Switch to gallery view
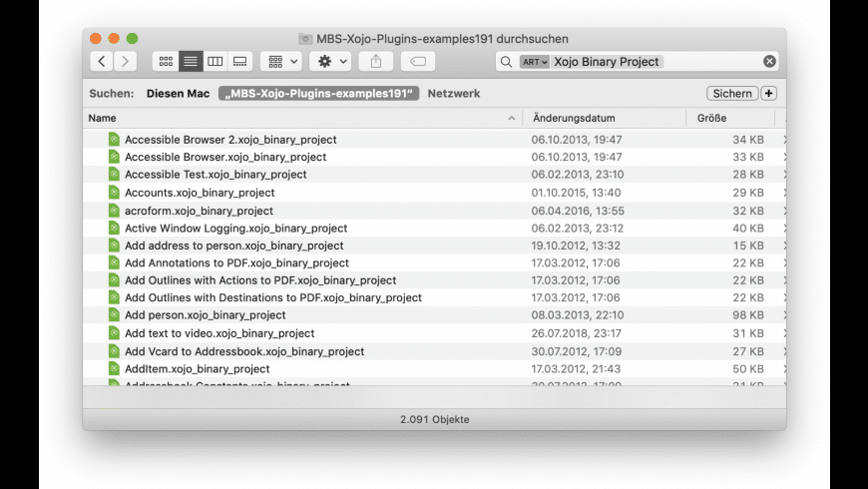Image resolution: width=868 pixels, height=489 pixels. click(x=239, y=62)
